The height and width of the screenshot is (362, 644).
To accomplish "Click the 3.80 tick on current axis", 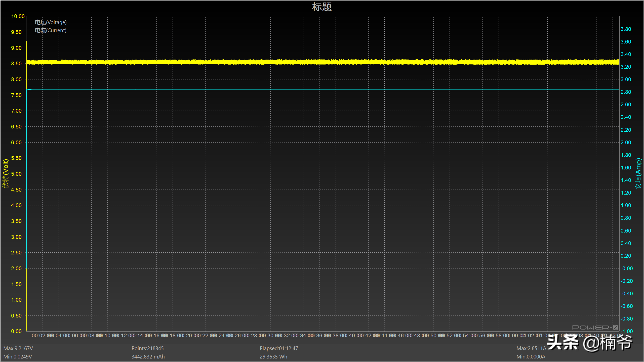I will (626, 29).
